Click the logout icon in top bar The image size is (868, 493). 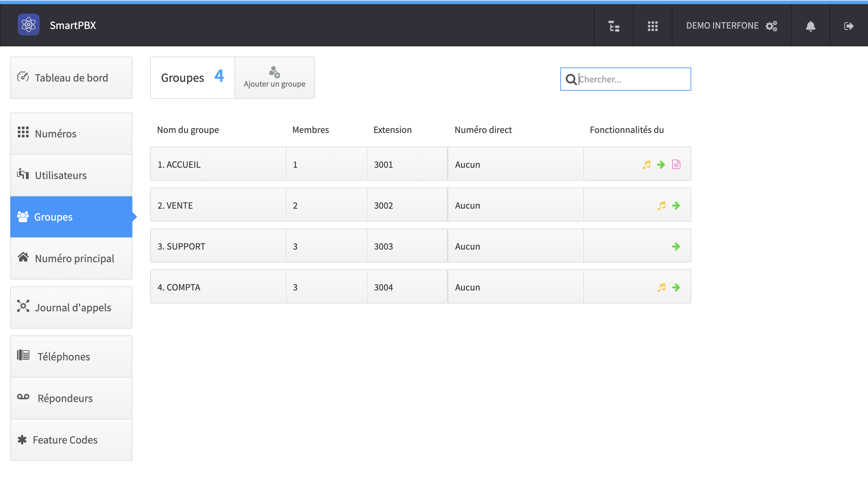(x=849, y=26)
